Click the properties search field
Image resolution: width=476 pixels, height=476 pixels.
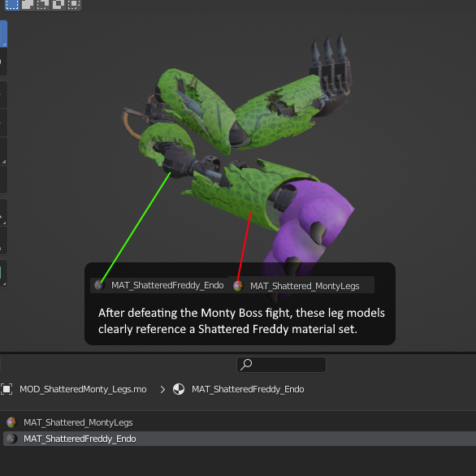point(281,364)
